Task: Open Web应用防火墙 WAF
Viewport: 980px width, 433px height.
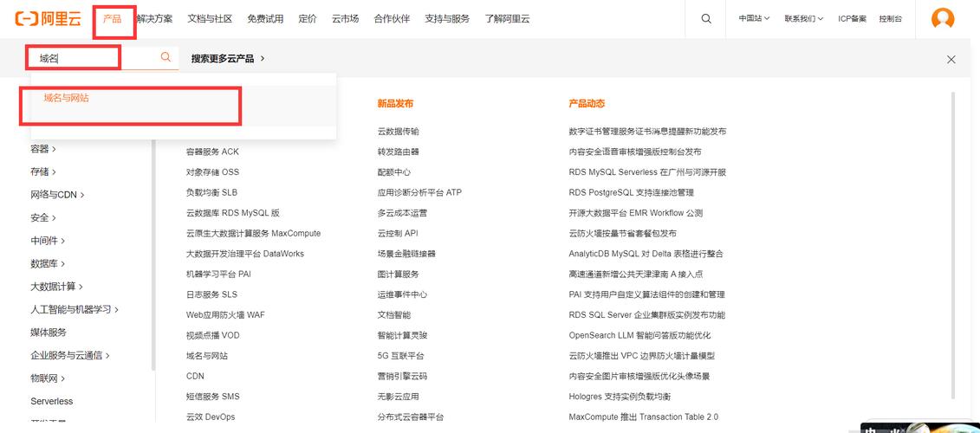Action: 225,315
